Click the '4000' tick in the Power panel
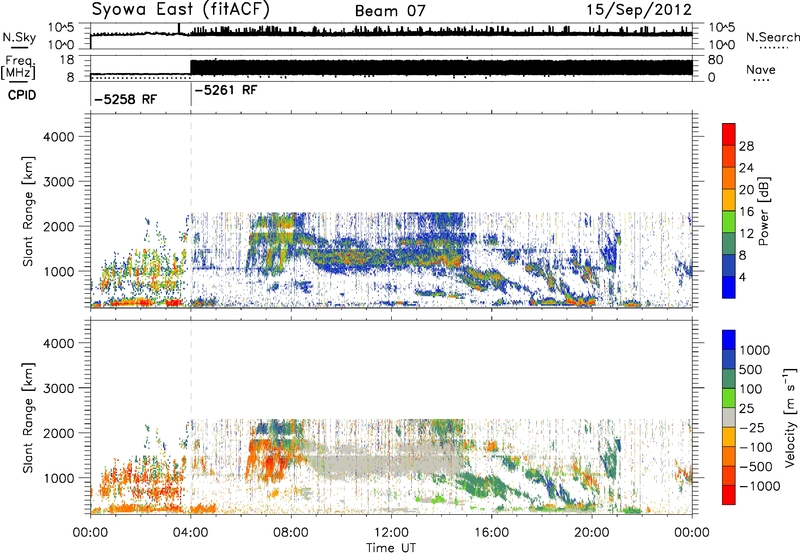The image size is (800, 554). [58, 137]
